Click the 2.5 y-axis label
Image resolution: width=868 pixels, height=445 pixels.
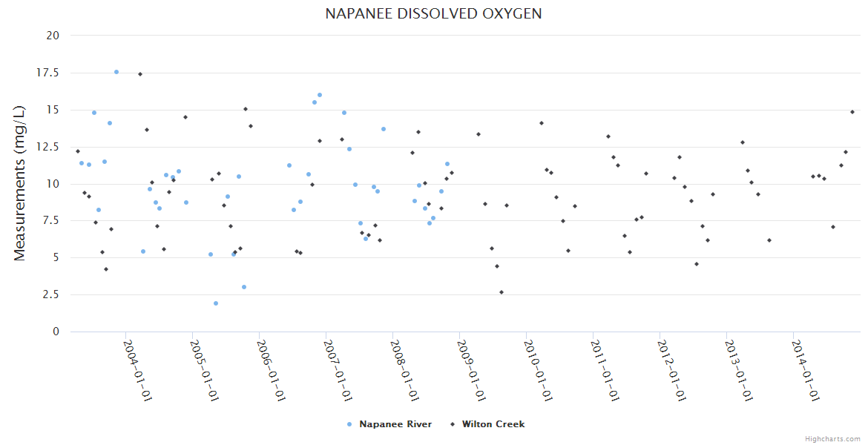pos(50,294)
